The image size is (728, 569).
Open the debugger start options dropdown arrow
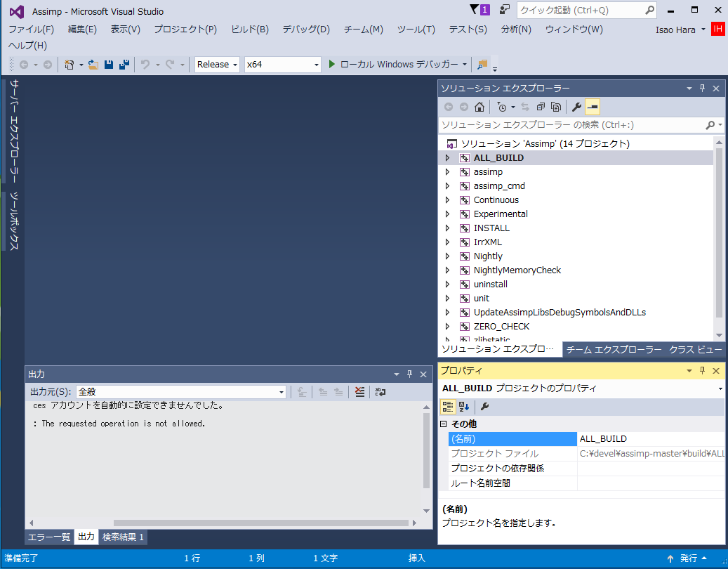tap(464, 65)
